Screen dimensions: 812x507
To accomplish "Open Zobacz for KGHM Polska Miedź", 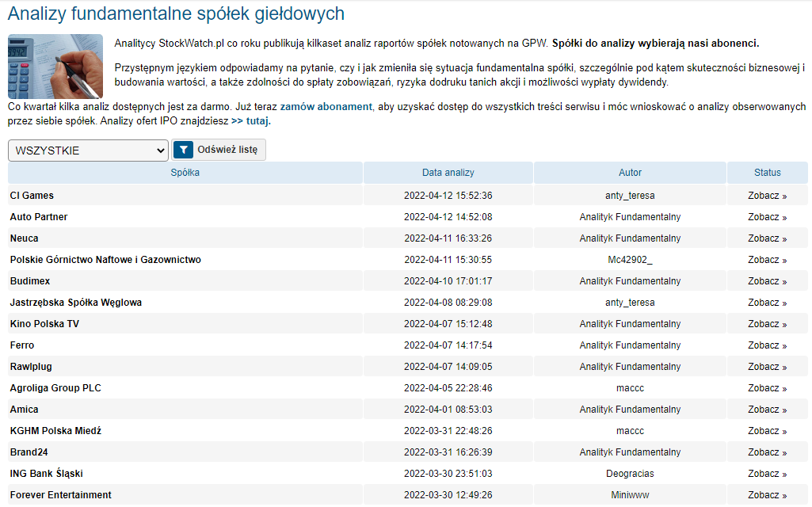I will point(767,431).
